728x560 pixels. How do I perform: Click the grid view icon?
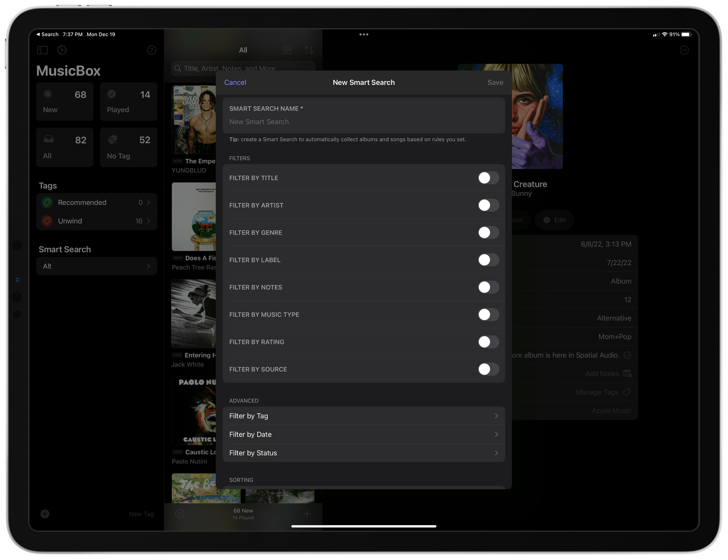tap(287, 50)
